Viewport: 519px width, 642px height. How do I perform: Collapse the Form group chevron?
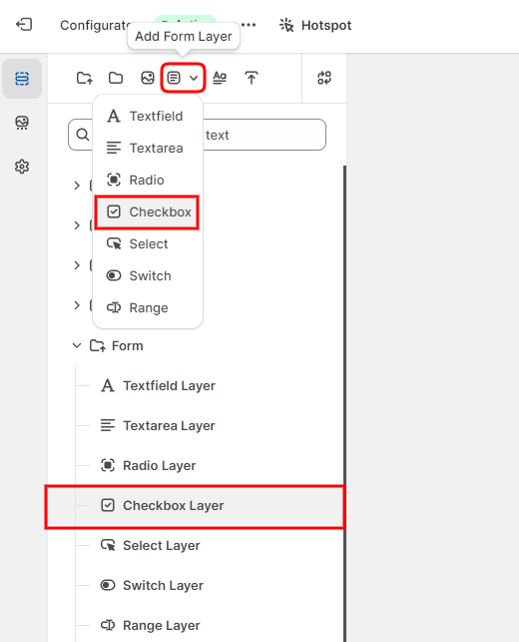pyautogui.click(x=77, y=346)
